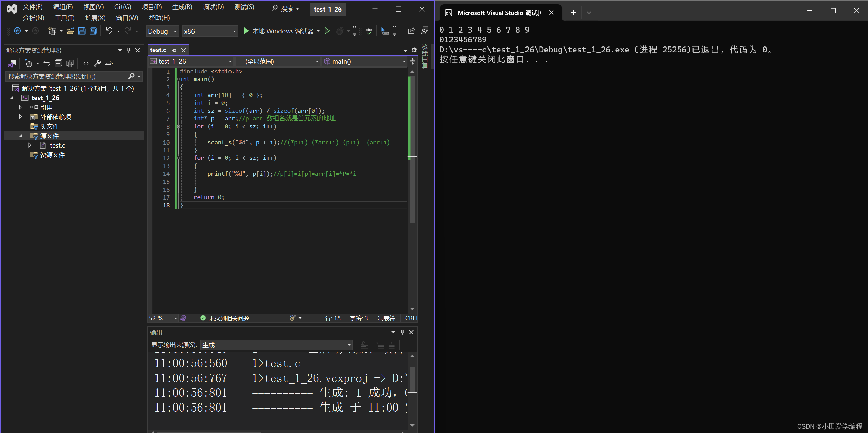Click the Collapse All icon in Solution Explorer
868x433 pixels.
click(58, 63)
